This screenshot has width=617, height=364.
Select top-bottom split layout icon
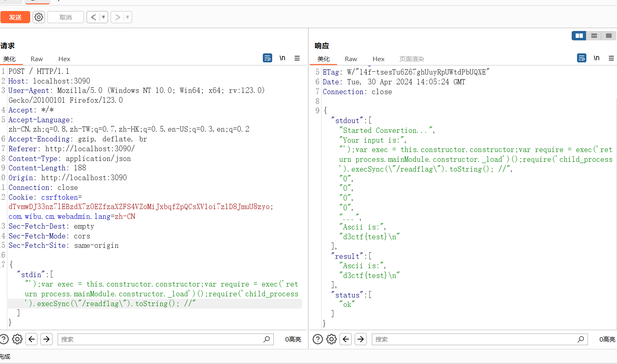point(594,36)
